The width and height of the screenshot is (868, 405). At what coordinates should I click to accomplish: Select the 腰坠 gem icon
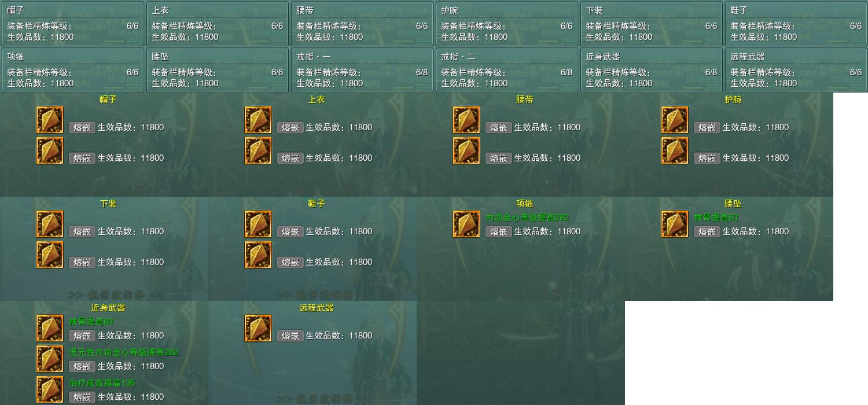point(675,224)
